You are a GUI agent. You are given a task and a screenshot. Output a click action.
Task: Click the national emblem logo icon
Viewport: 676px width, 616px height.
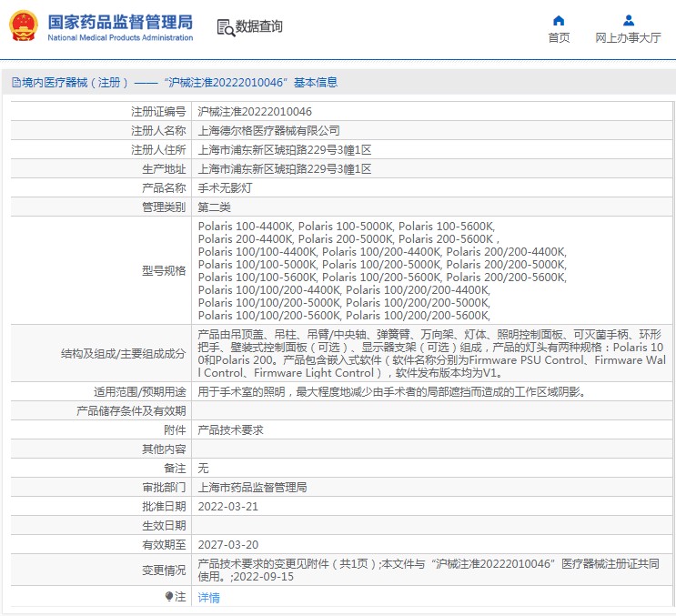coord(24,25)
